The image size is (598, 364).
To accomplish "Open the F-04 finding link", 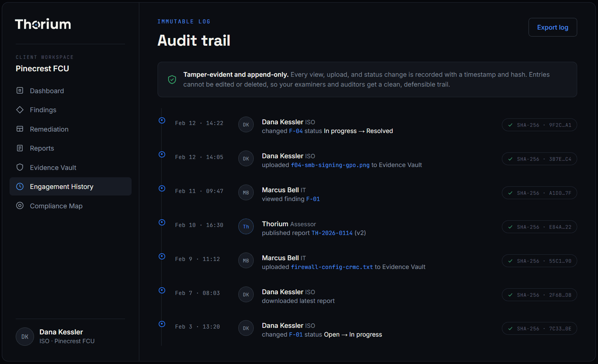I will pyautogui.click(x=296, y=131).
